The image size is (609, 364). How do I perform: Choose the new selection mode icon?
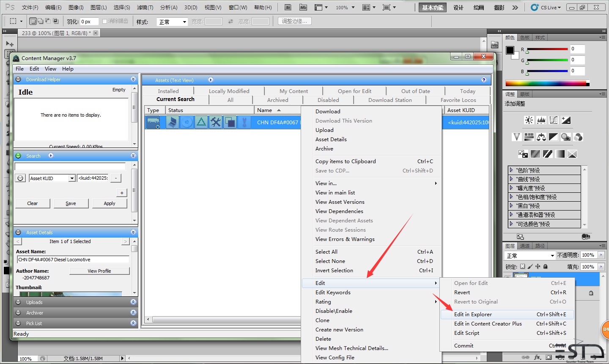click(33, 21)
